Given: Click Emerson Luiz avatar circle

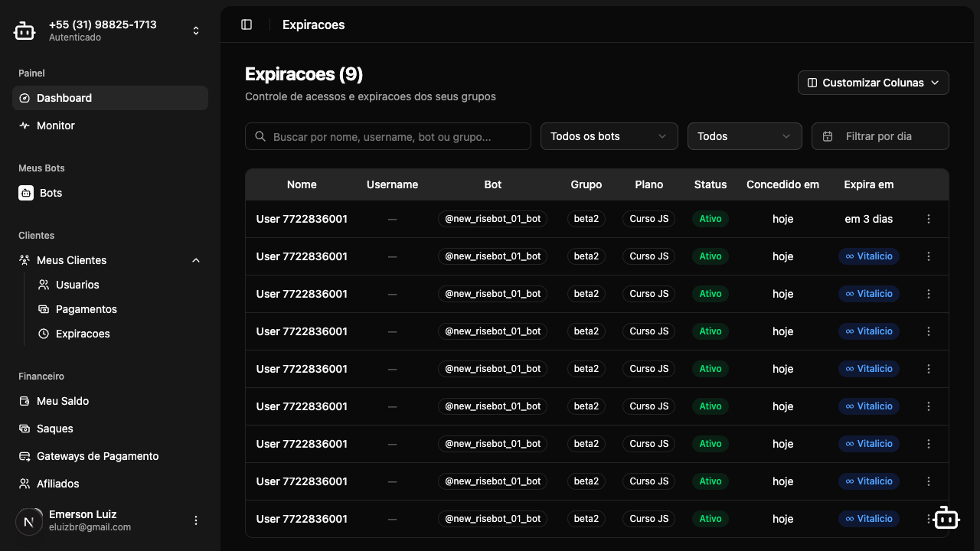Looking at the screenshot, I should tap(29, 521).
